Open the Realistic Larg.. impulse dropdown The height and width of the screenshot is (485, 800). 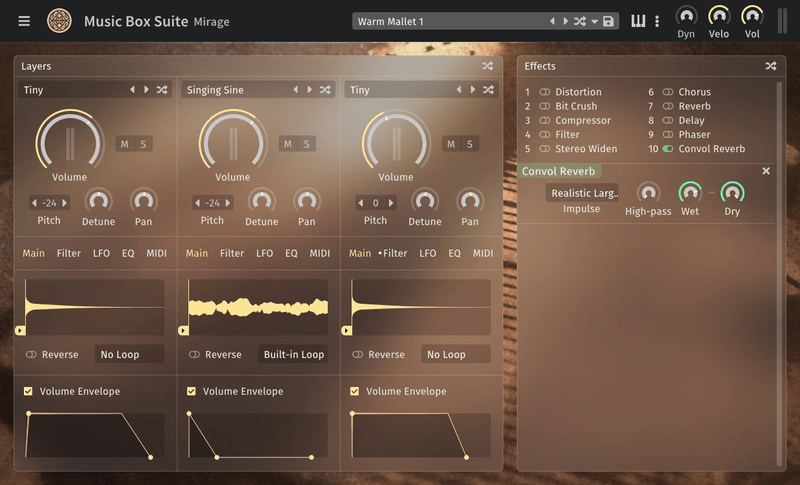tap(582, 193)
